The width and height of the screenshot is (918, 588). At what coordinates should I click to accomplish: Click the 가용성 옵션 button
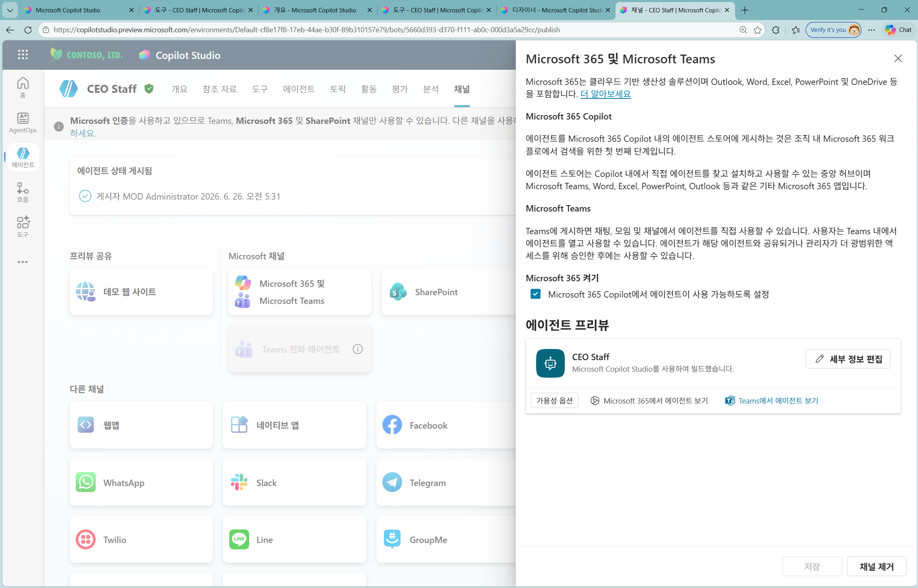554,400
